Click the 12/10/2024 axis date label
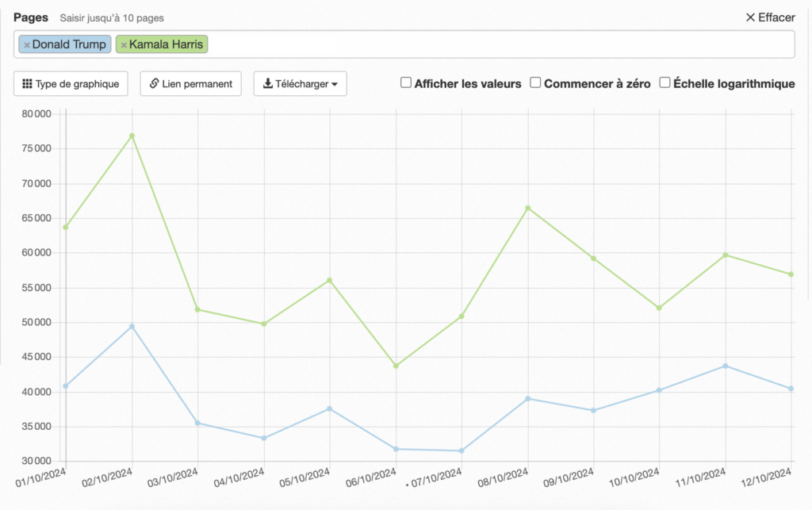Screen dimensions: 812x510 point(766,477)
